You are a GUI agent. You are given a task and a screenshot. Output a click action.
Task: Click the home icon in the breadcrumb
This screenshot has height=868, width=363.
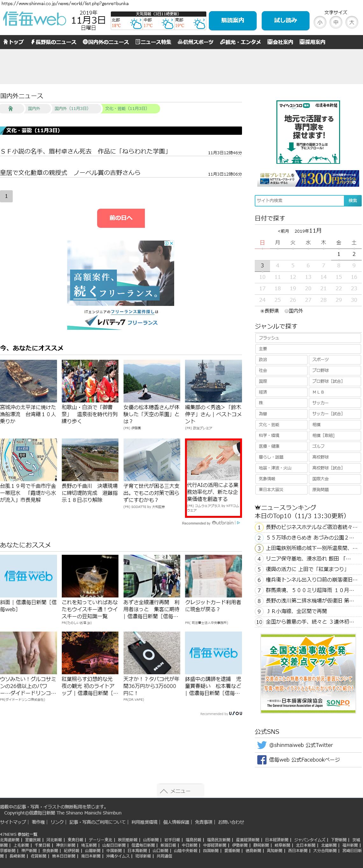11,108
